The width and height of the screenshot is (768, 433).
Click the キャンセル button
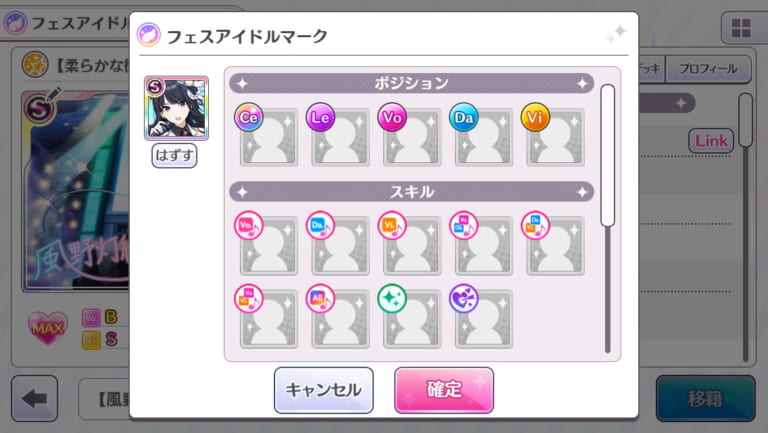click(324, 390)
